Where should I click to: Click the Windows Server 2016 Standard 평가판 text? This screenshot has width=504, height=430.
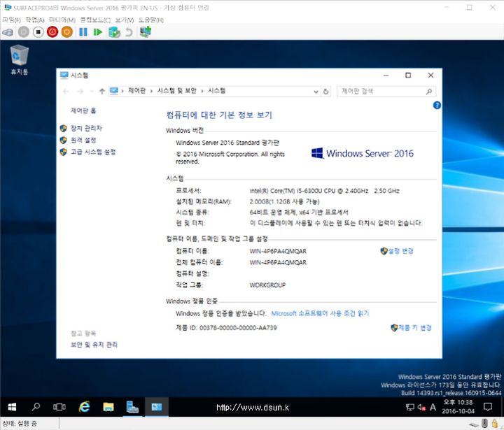pyautogui.click(x=227, y=143)
